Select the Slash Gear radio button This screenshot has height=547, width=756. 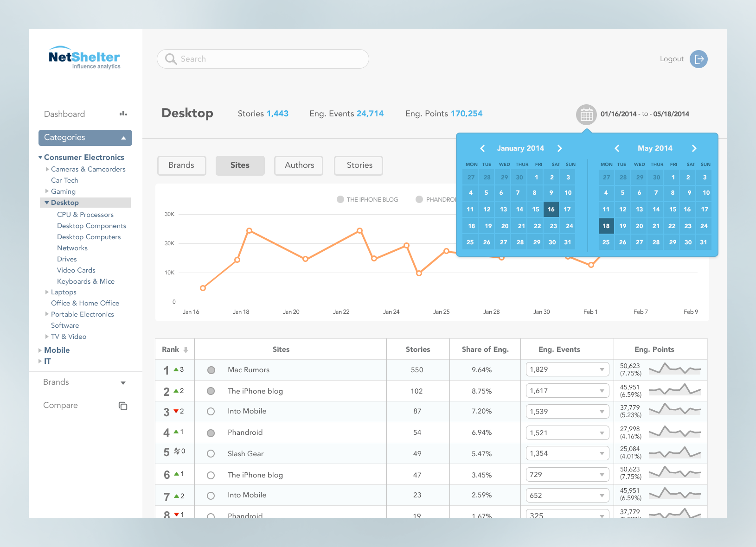(x=211, y=454)
